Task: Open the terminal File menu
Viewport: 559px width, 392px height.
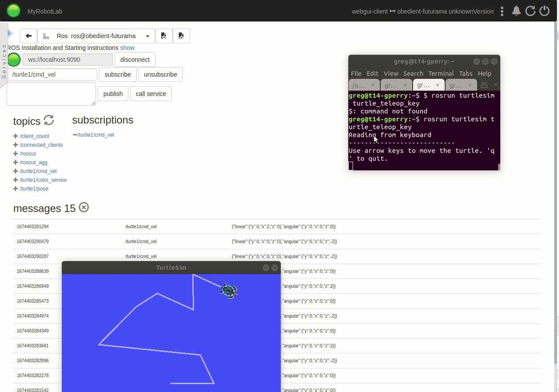Action: [356, 74]
